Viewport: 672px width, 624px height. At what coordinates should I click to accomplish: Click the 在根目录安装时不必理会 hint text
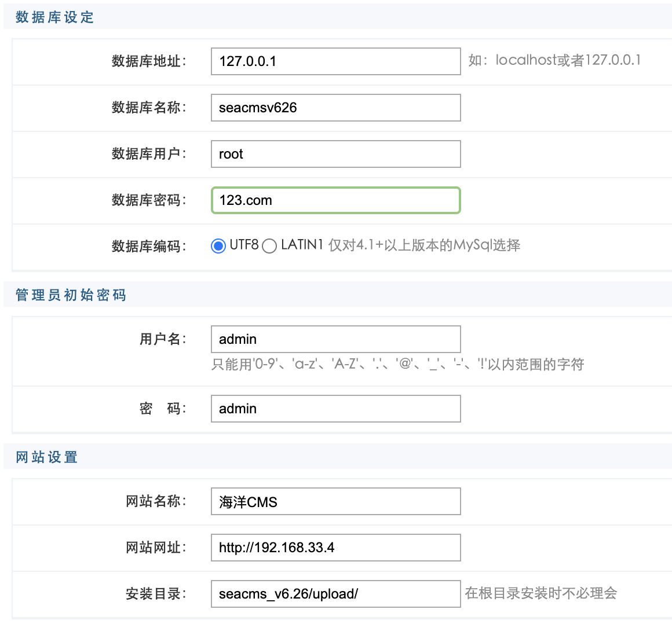(540, 593)
